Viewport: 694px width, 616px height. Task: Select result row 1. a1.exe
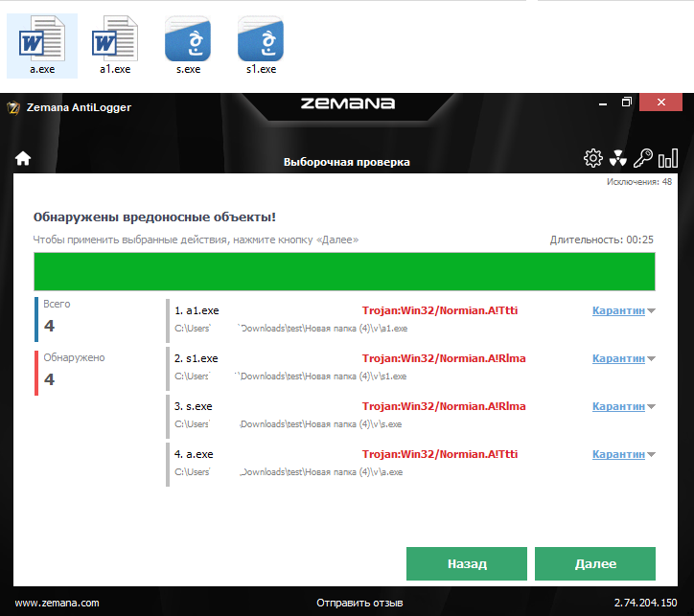(x=410, y=320)
